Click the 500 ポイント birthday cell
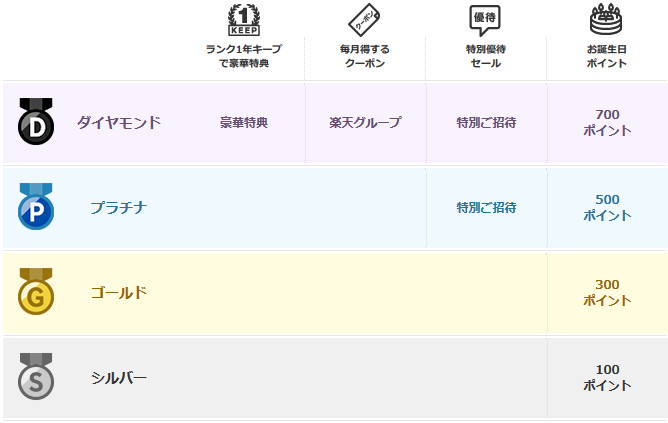 607,208
